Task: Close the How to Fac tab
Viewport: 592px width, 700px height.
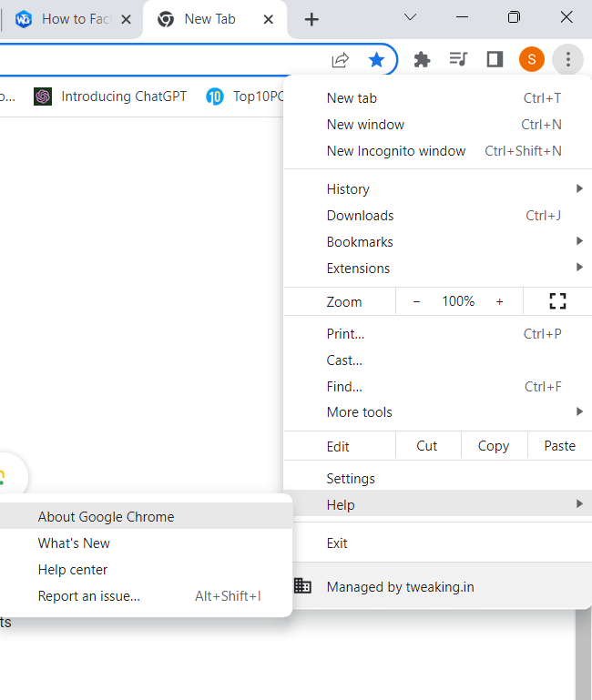Action: [126, 19]
